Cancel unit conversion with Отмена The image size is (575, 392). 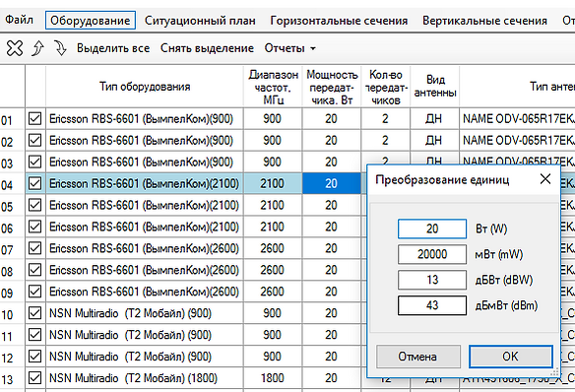pos(418,357)
